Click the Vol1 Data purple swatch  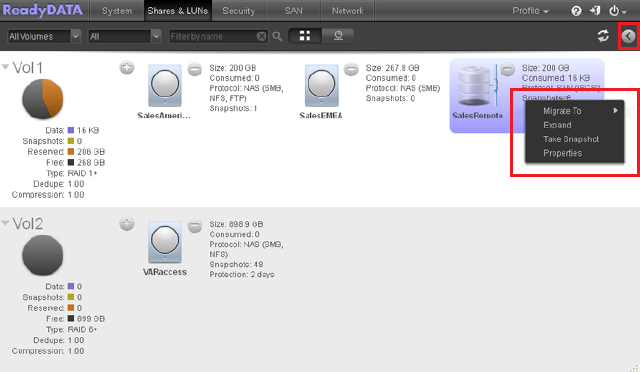[71, 130]
